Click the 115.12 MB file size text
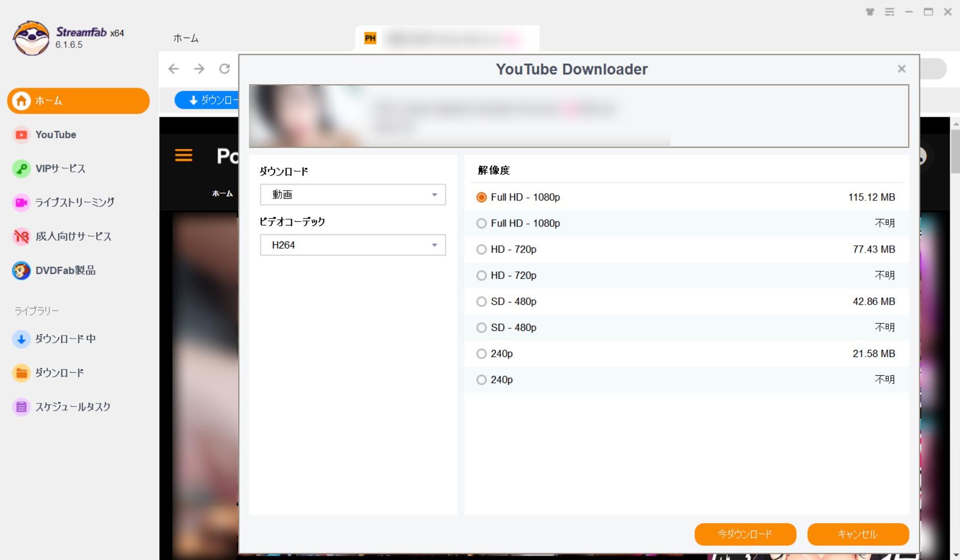The width and height of the screenshot is (960, 560). 872,197
